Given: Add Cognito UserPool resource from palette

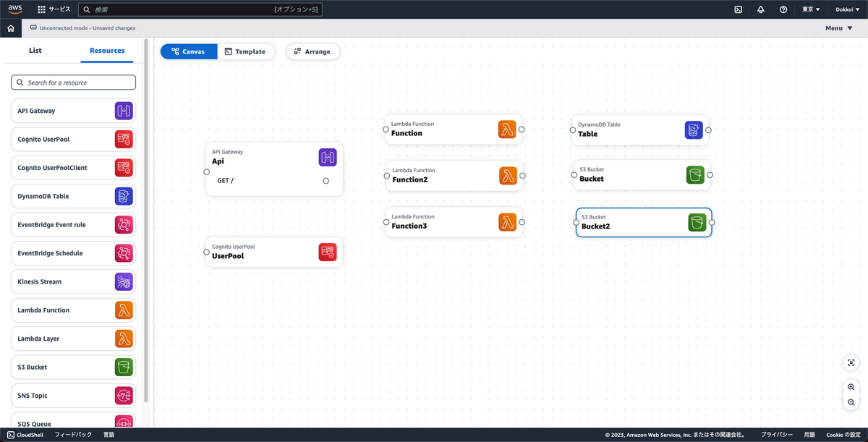Looking at the screenshot, I should [x=73, y=139].
